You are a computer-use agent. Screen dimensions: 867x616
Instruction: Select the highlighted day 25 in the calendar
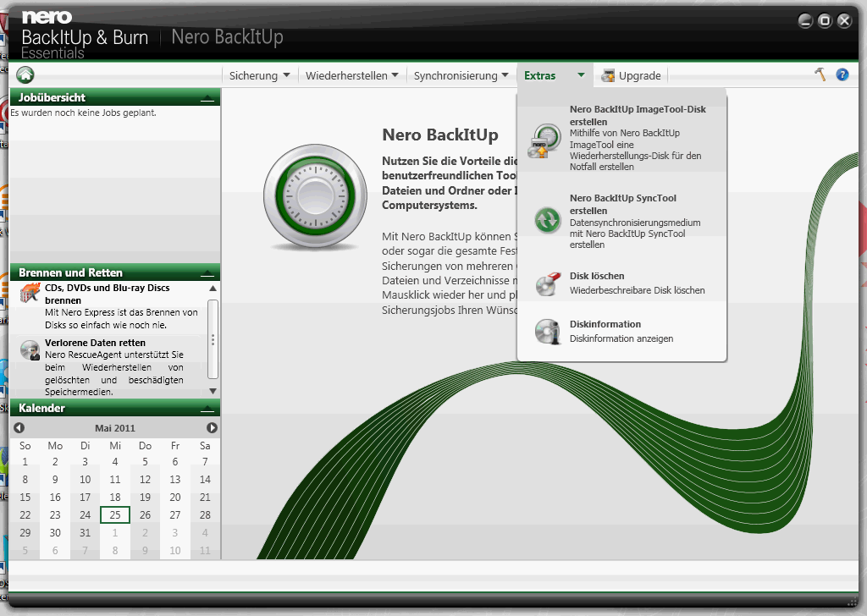(x=115, y=515)
